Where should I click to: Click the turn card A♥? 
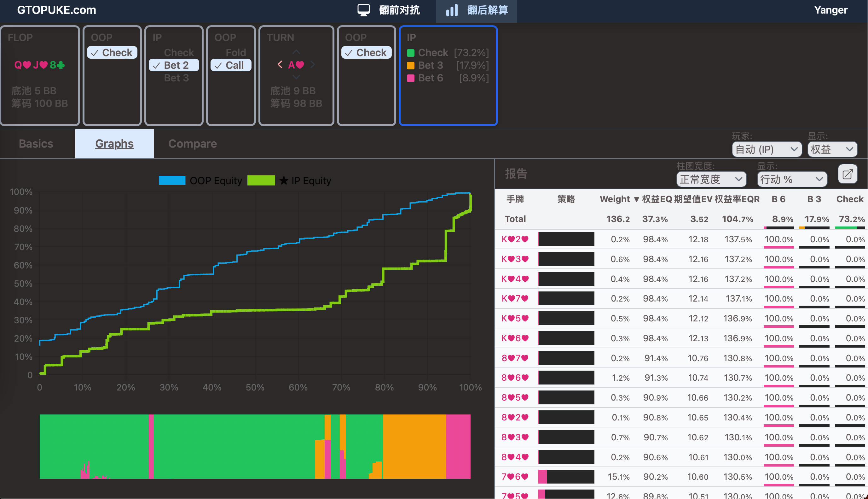(x=296, y=65)
